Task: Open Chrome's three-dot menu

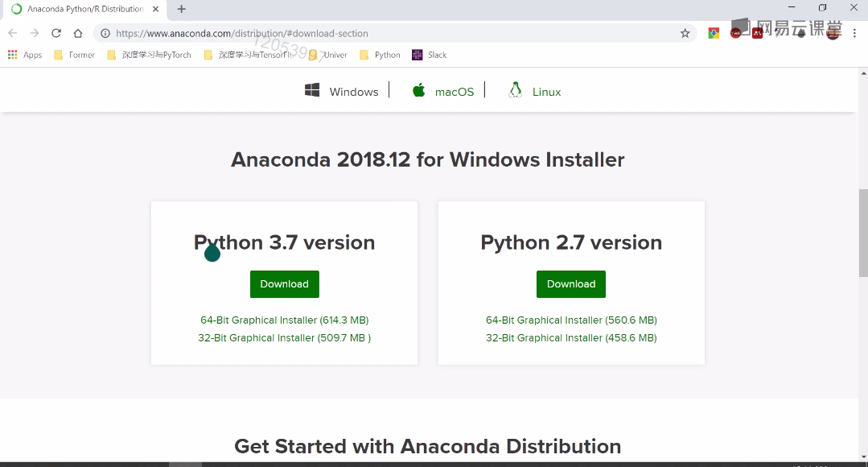Action: [x=854, y=34]
